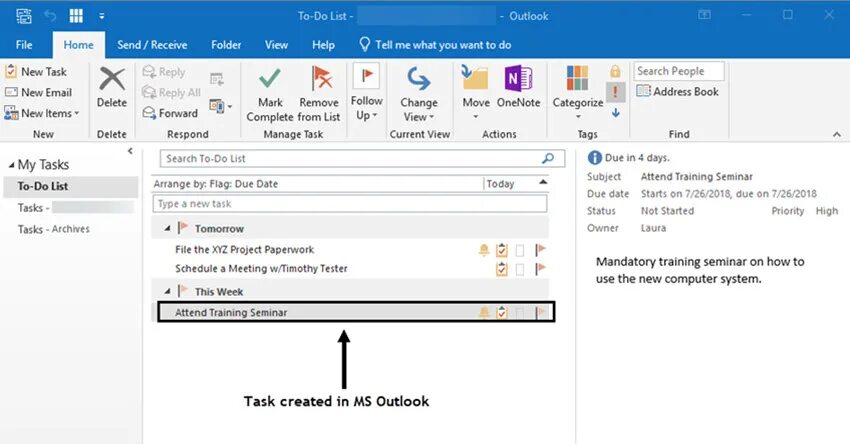Collapse the folder pane with the arrow

130,151
